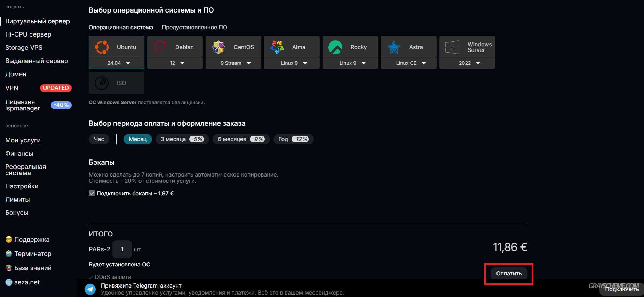Visit aeza.net link
The height and width of the screenshot is (297, 644).
point(27,282)
